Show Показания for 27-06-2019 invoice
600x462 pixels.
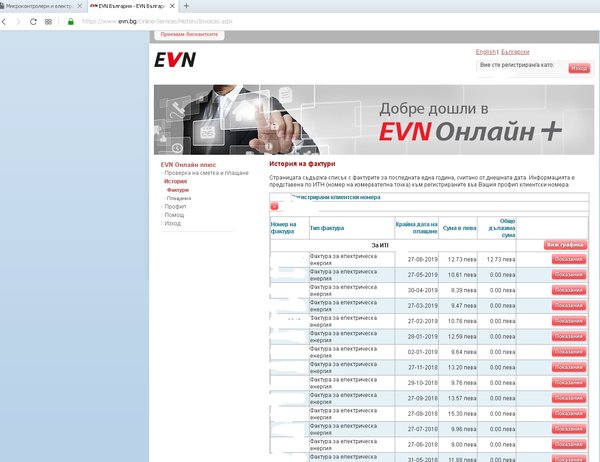coord(569,260)
